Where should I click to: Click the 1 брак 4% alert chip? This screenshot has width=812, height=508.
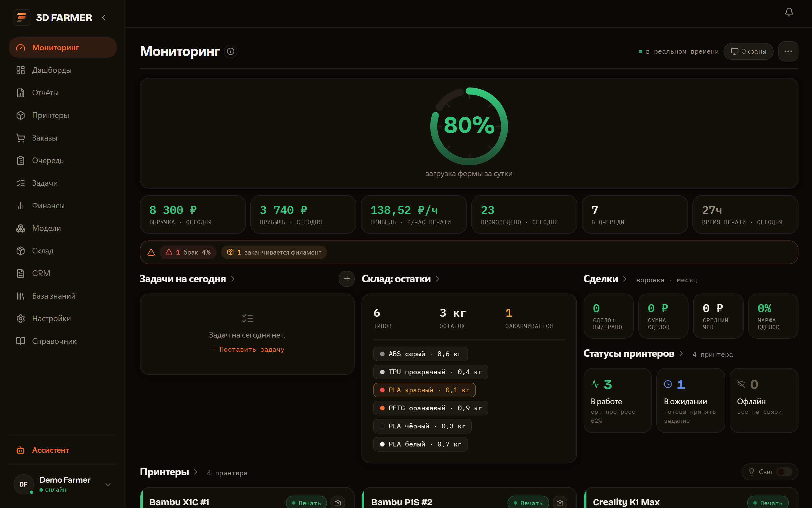point(188,252)
